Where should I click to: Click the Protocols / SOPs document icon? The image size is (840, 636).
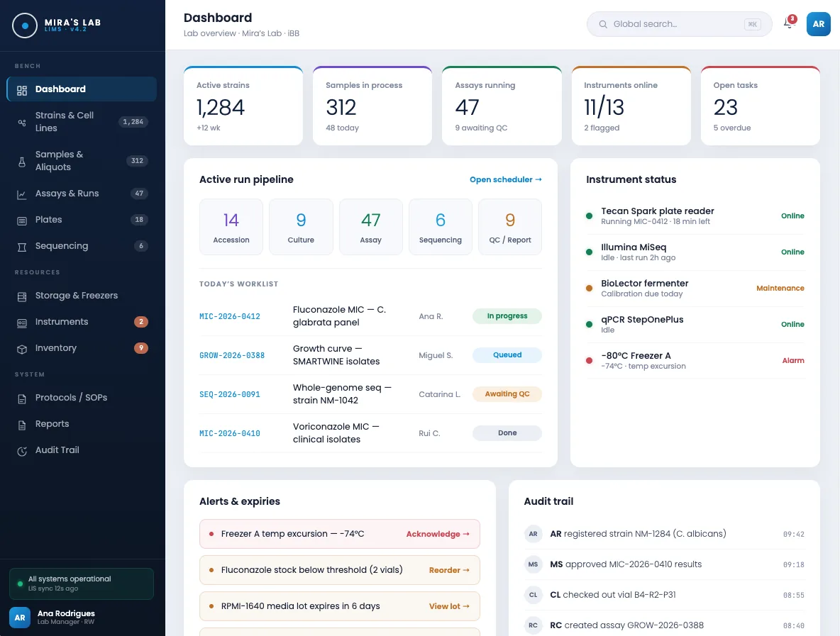pyautogui.click(x=22, y=399)
